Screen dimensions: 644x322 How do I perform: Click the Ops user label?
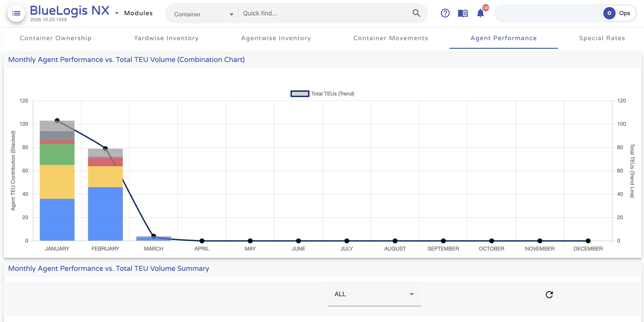click(x=625, y=13)
